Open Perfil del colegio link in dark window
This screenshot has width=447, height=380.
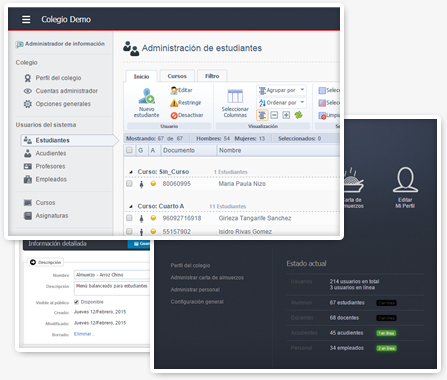(x=190, y=266)
